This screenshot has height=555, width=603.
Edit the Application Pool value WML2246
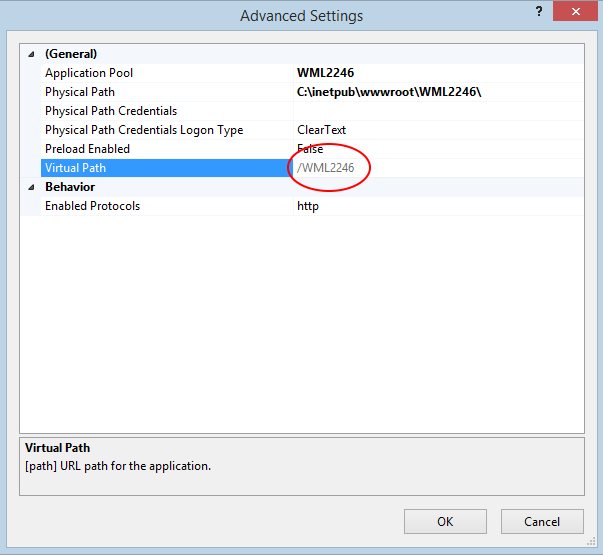438,73
